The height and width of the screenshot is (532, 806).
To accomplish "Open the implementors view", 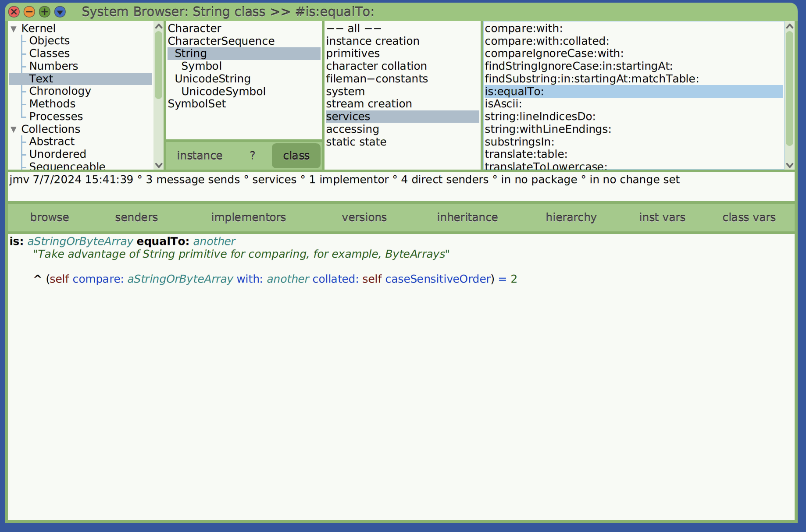I will (248, 217).
